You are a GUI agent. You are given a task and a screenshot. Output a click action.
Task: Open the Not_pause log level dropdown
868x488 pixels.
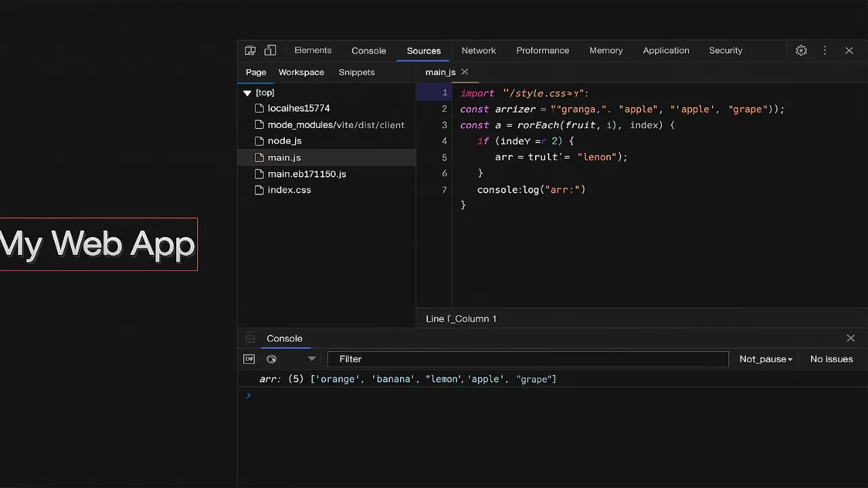[x=766, y=359]
